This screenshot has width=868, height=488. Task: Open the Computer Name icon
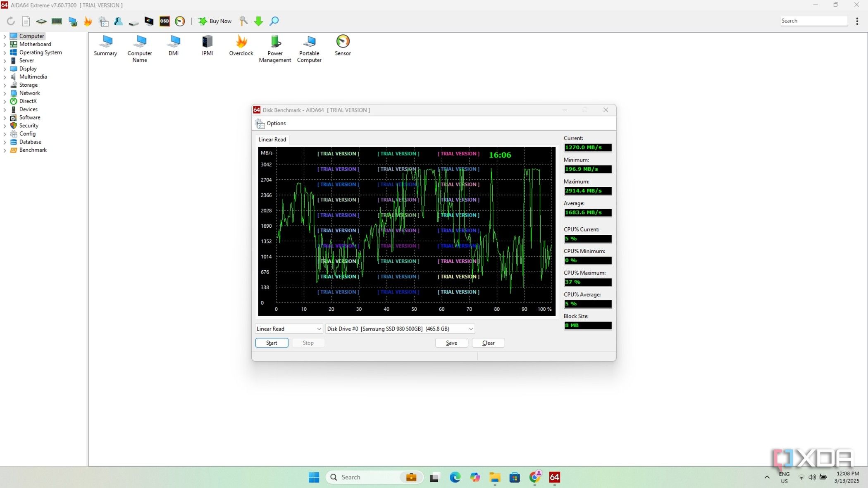pyautogui.click(x=140, y=49)
